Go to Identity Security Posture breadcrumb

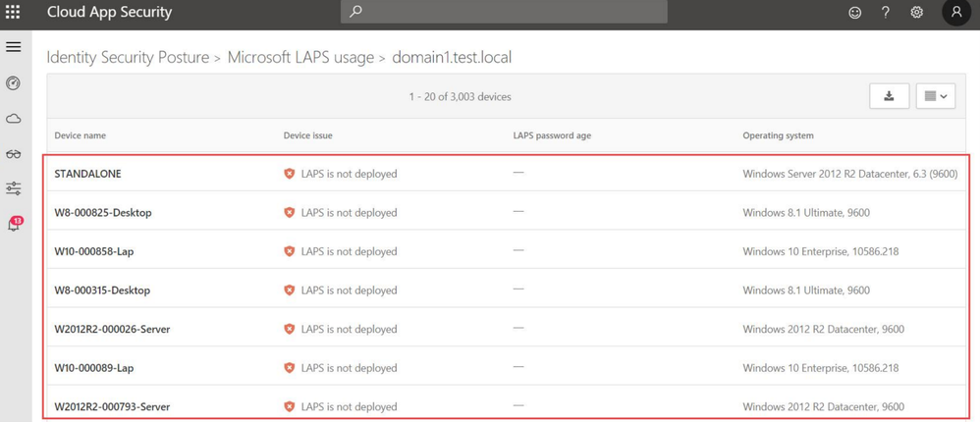tap(128, 58)
